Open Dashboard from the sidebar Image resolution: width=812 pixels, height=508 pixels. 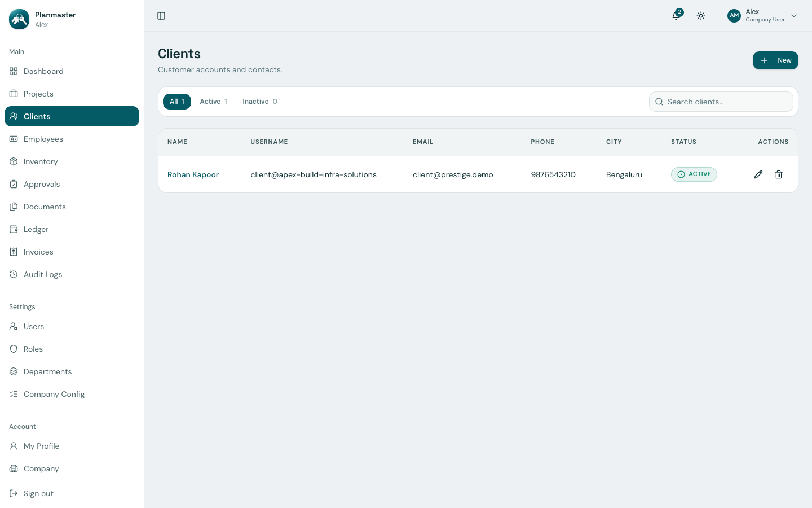point(72,71)
